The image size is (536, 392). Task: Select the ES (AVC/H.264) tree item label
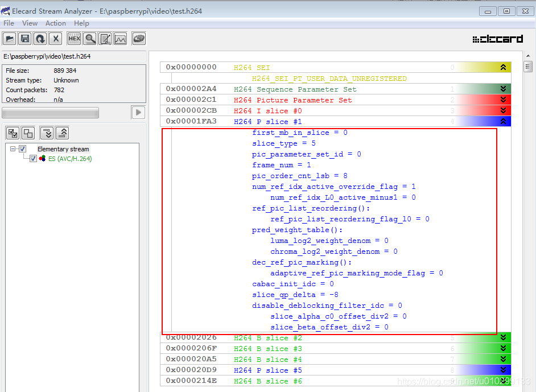(70, 159)
